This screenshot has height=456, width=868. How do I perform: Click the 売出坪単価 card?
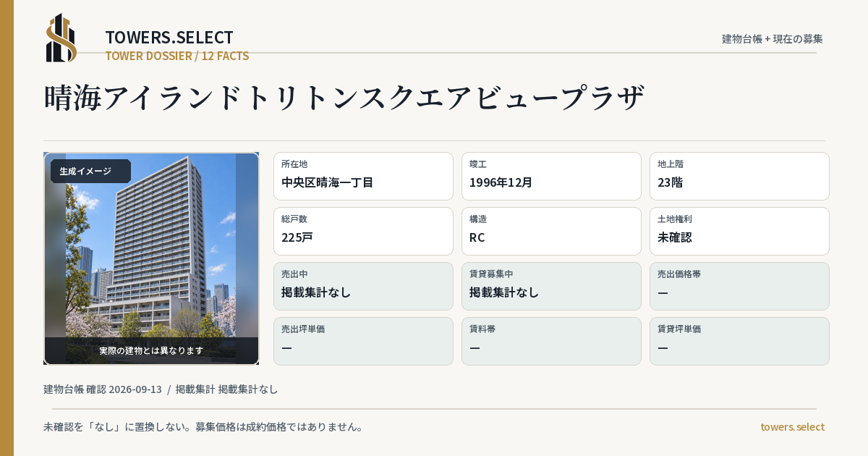click(363, 341)
